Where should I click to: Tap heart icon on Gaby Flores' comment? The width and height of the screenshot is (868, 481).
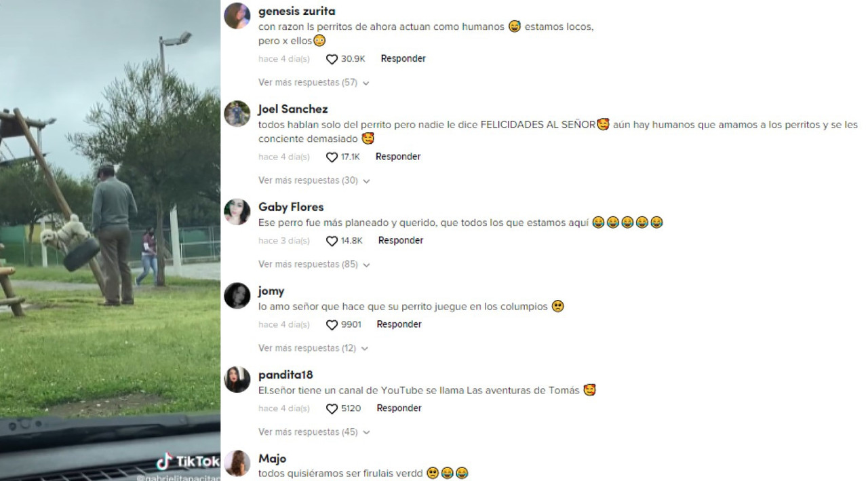tap(332, 242)
